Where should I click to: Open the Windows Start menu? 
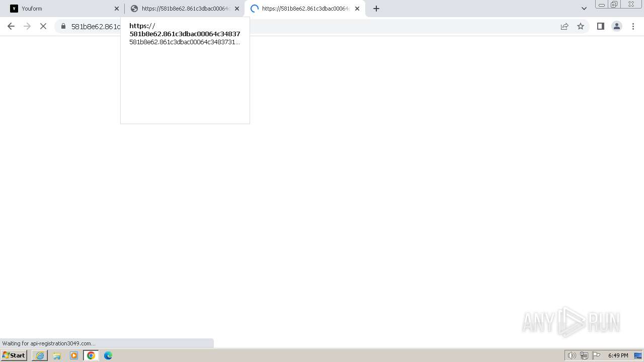click(14, 355)
